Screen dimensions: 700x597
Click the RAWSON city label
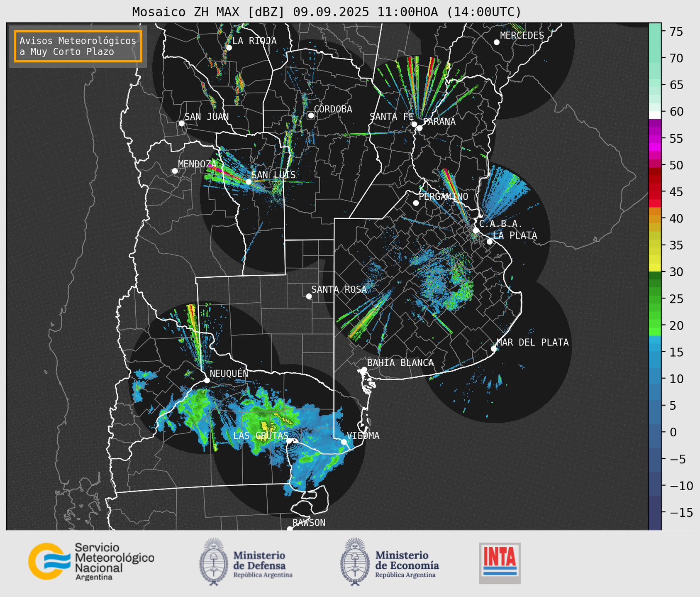coord(309,523)
